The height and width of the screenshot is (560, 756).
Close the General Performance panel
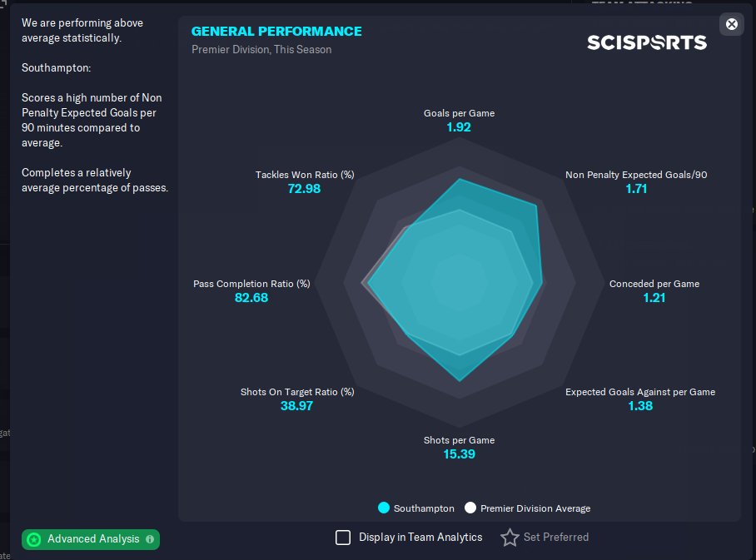[732, 24]
